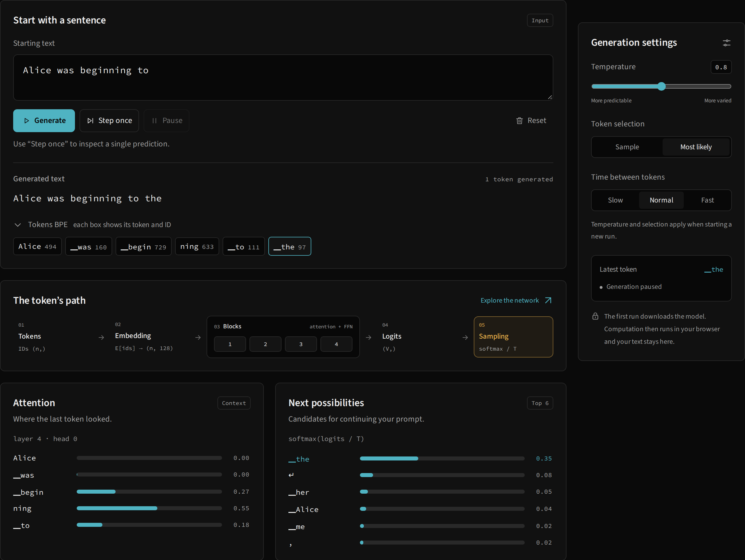This screenshot has width=745, height=560.
Task: Select transformer block 3
Action: pyautogui.click(x=301, y=344)
